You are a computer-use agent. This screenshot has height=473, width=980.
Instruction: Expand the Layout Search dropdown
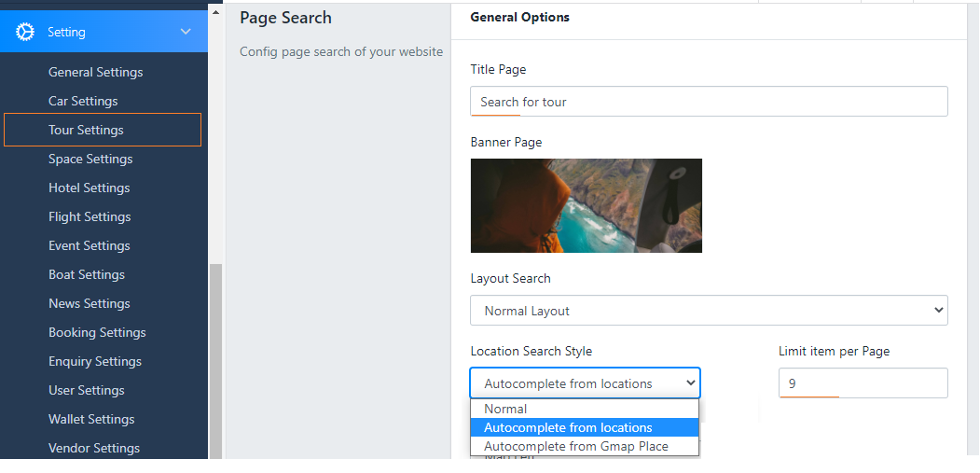pyautogui.click(x=709, y=311)
